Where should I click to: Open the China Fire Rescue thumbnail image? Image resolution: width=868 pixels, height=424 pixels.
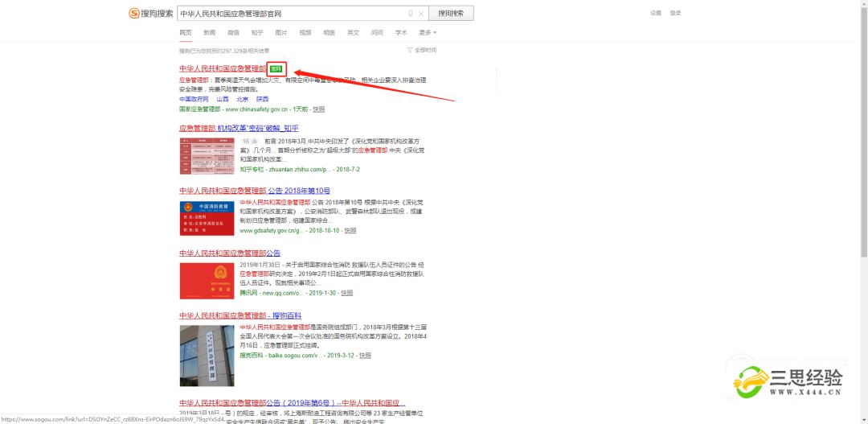(x=207, y=218)
